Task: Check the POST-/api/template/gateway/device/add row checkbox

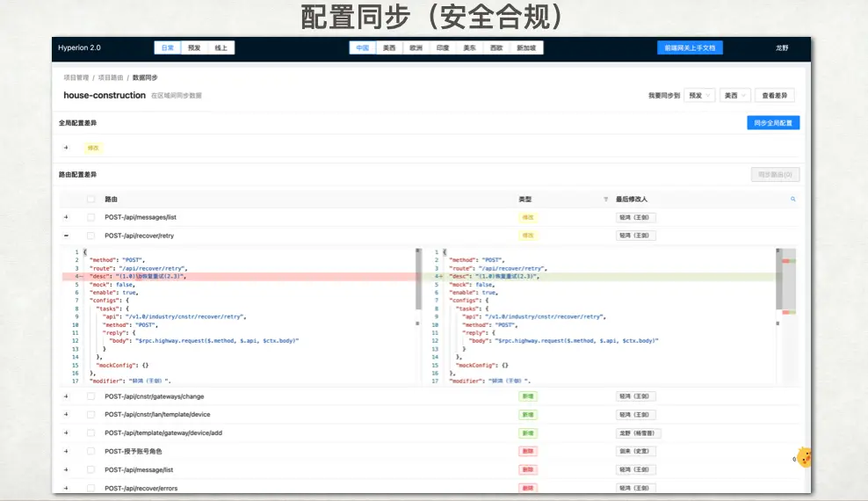Action: [90, 433]
